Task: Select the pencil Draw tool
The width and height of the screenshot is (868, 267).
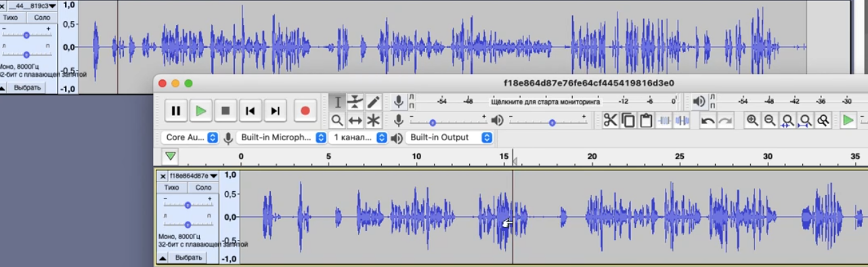Action: pos(374,102)
